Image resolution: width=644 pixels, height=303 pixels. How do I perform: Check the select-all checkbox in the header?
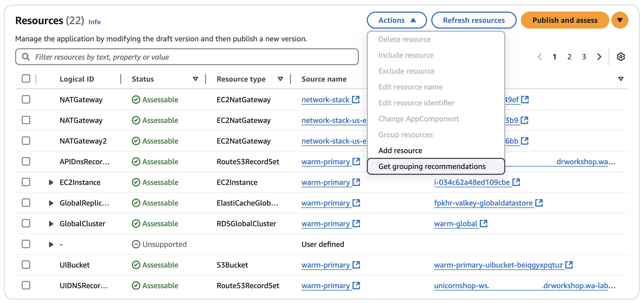point(26,78)
